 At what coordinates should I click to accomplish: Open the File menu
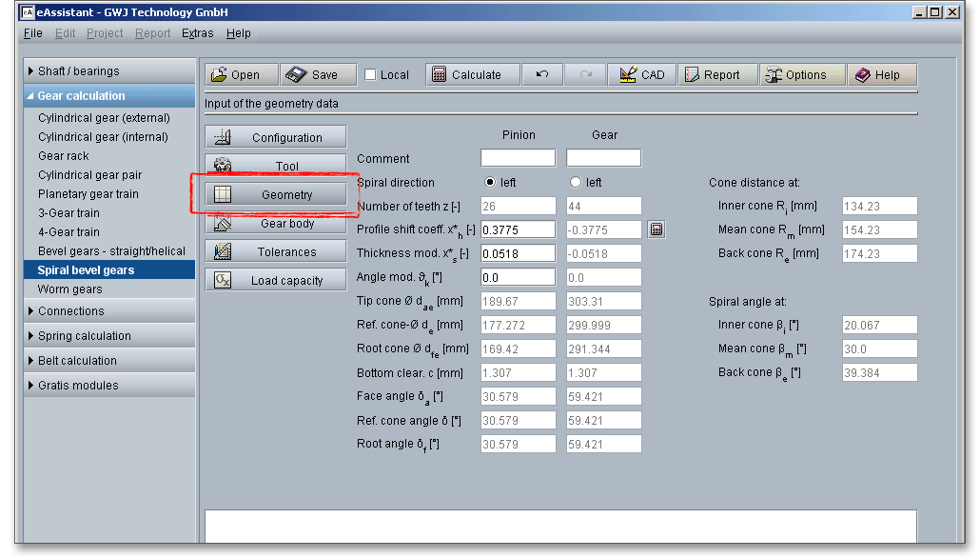click(33, 33)
